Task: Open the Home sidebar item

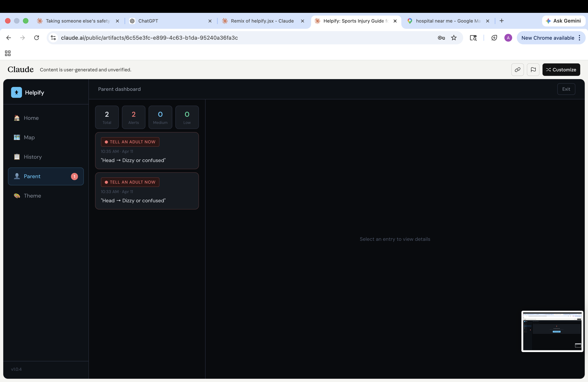Action: 31,118
